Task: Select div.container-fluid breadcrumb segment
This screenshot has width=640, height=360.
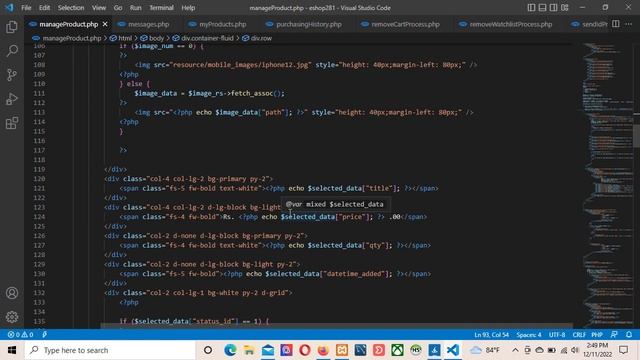Action: pos(207,38)
